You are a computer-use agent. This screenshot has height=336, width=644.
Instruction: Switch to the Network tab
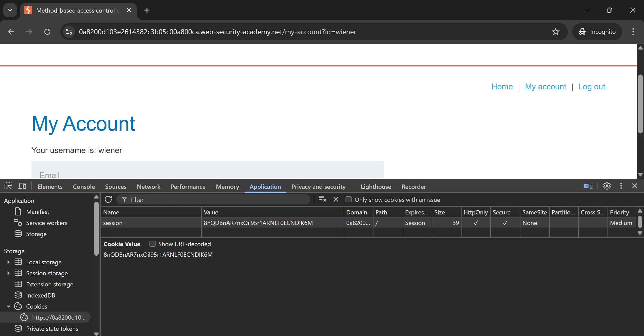click(148, 186)
